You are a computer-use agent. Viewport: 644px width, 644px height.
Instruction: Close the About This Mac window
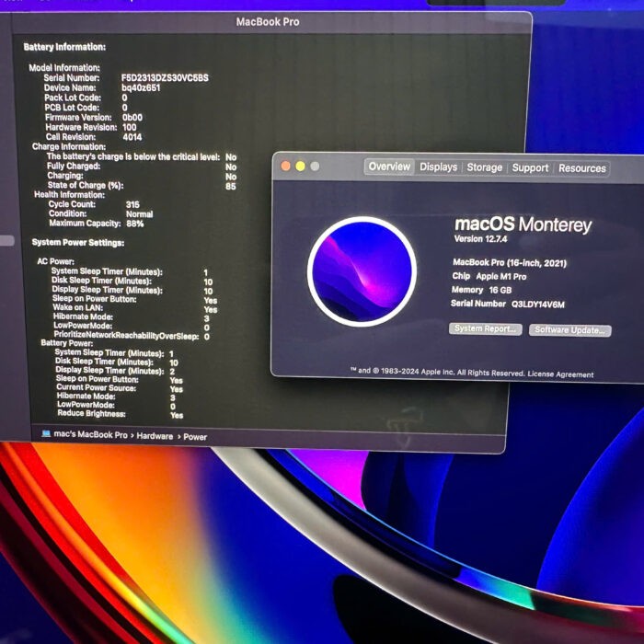coord(285,166)
